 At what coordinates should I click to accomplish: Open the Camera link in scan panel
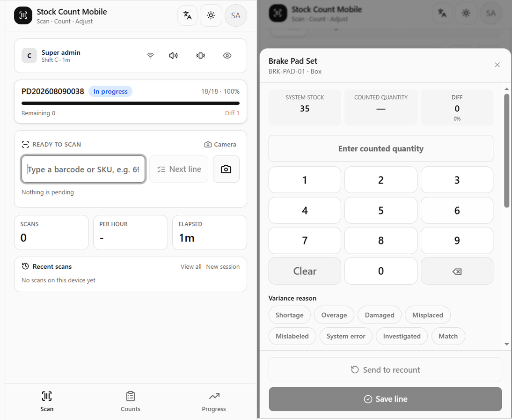point(220,144)
